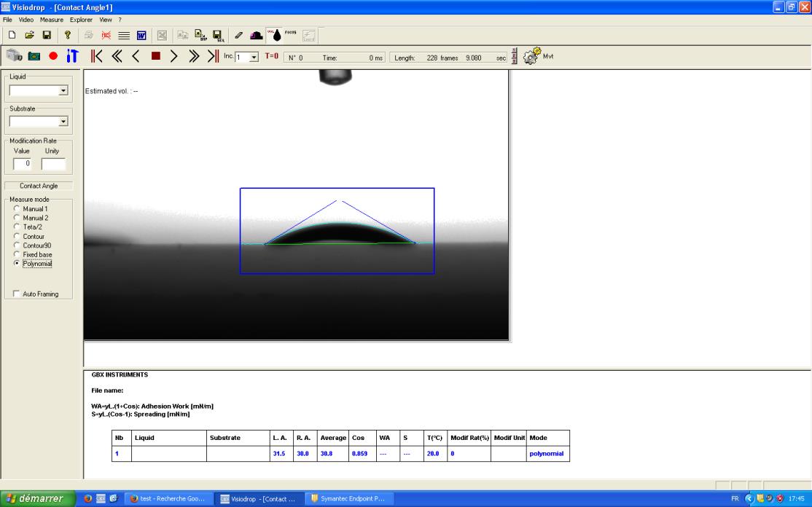The image size is (812, 507).
Task: Open help with the question mark icon
Action: 67,35
